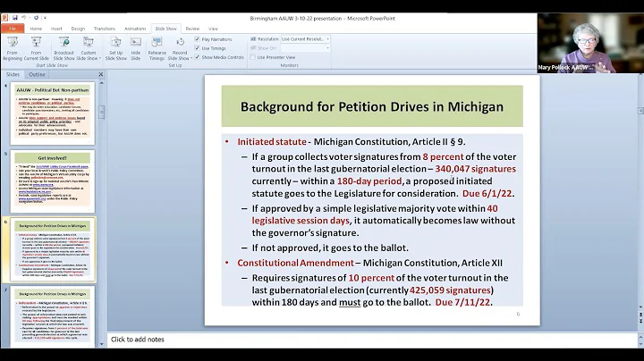The image size is (644, 361).
Task: Click 'If not approved, it goes to the ballot' line
Action: 330,248
